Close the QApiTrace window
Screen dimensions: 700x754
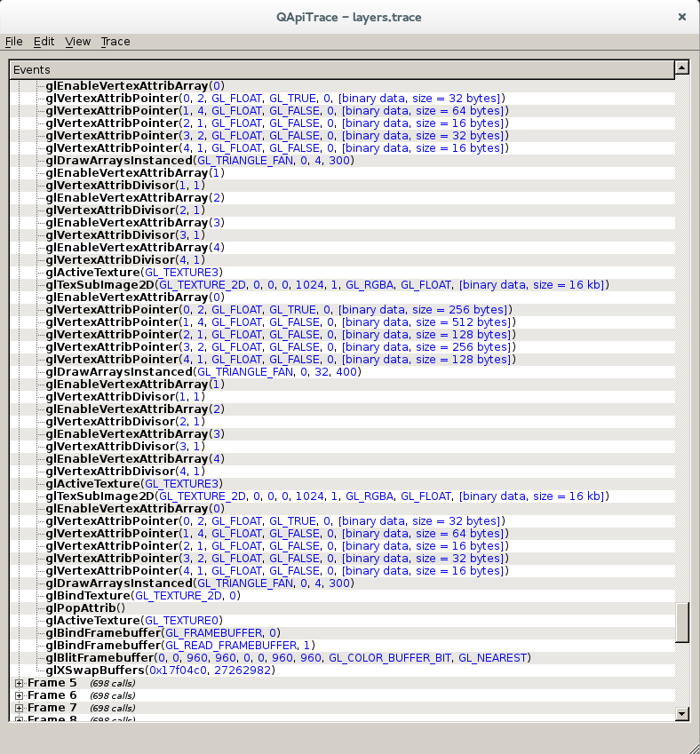pyautogui.click(x=681, y=17)
